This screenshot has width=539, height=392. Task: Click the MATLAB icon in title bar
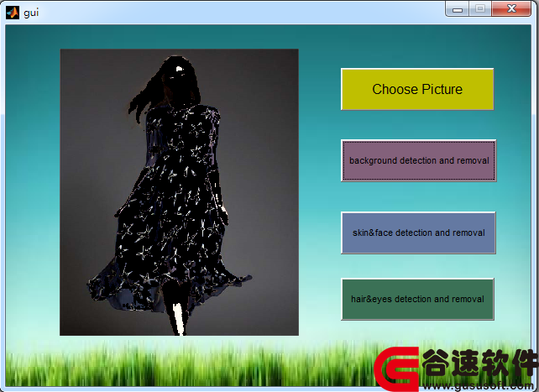[13, 13]
